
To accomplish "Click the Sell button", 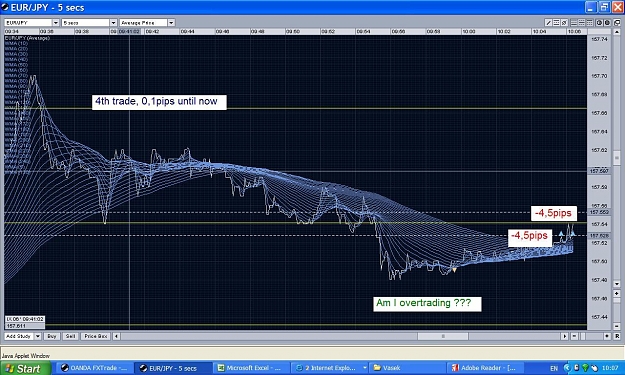I will [70, 336].
